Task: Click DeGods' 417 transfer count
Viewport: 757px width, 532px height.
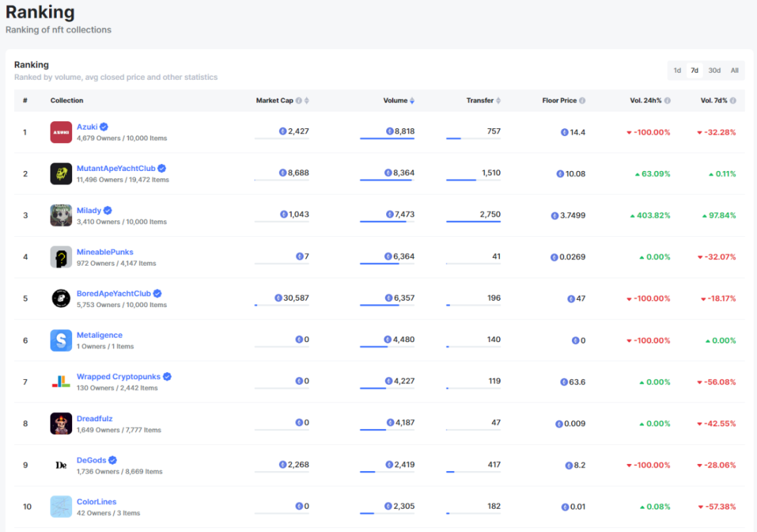Action: tap(494, 465)
